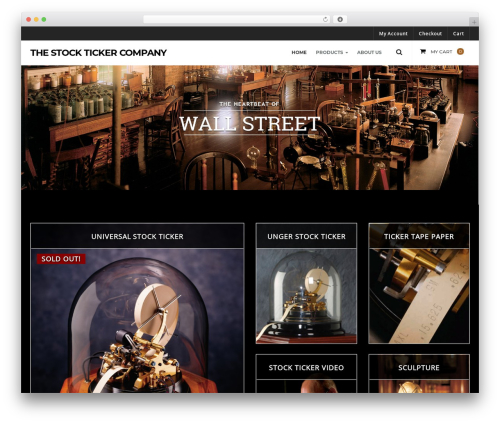Image resolution: width=500 pixels, height=423 pixels.
Task: Click the Unger Stock Ticker product image
Action: click(x=306, y=296)
